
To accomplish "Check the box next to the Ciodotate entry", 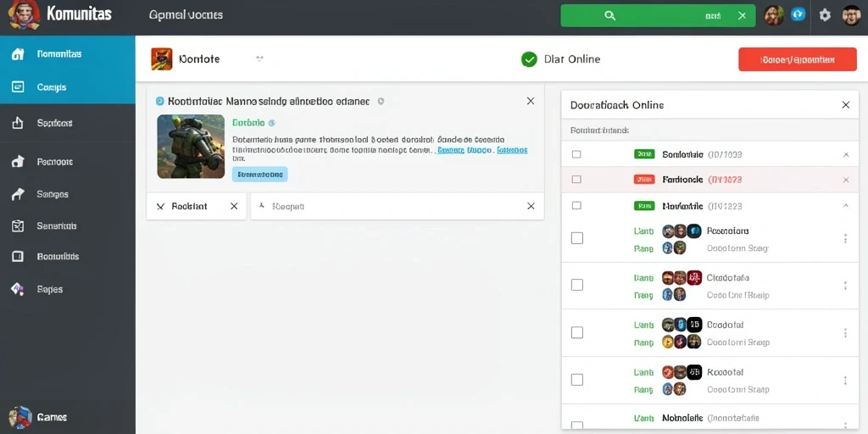I will click(x=576, y=285).
